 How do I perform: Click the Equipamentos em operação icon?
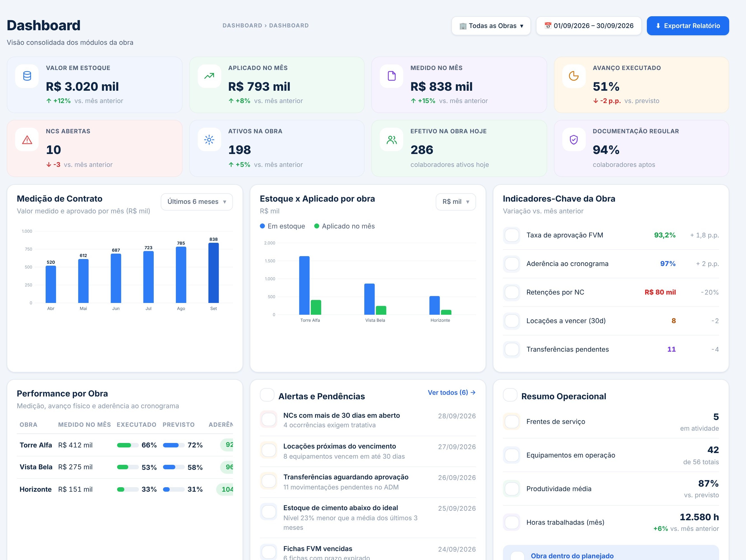(512, 455)
